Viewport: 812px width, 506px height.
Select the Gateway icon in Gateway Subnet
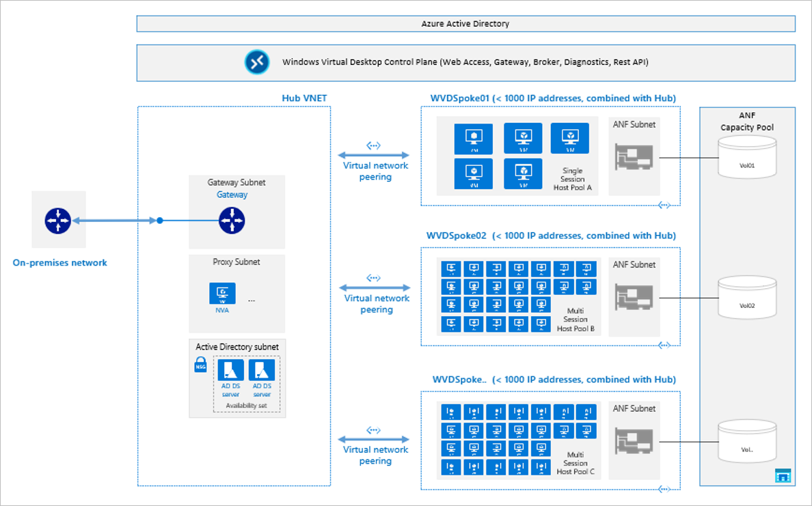click(232, 220)
